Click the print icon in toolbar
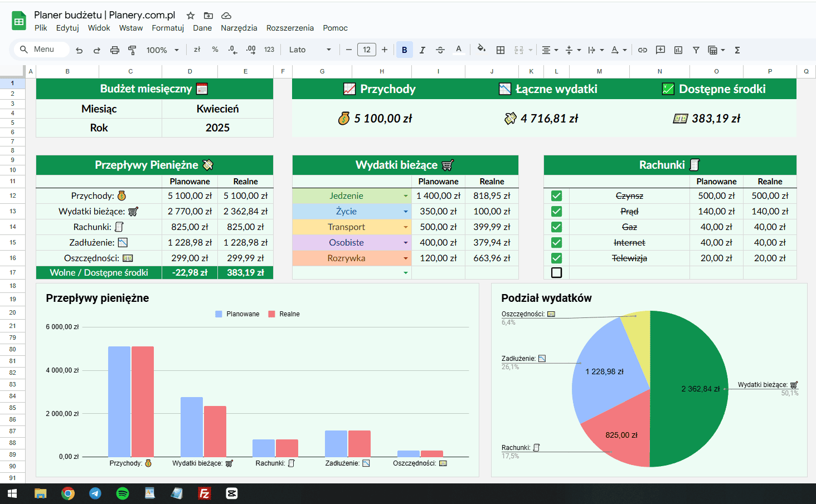Screen dimensions: 816x504 (115, 50)
